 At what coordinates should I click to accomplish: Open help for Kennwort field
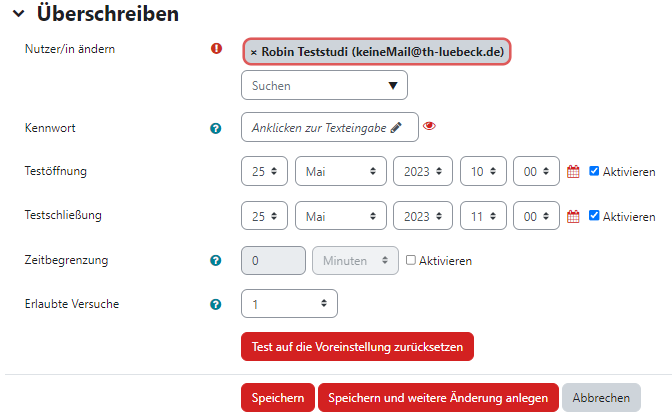click(x=216, y=128)
